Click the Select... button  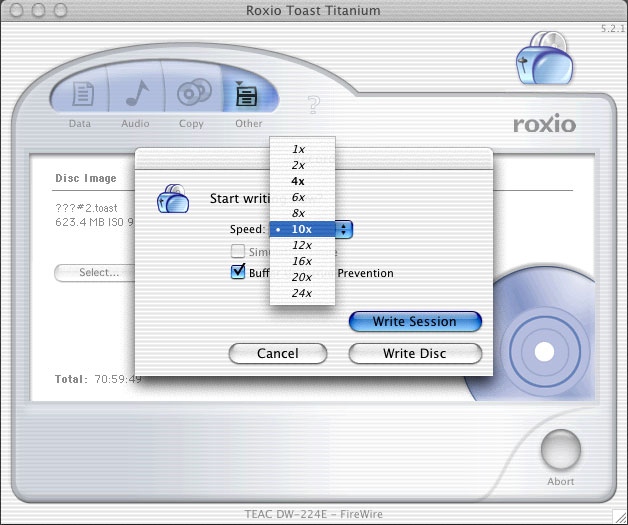coord(96,273)
